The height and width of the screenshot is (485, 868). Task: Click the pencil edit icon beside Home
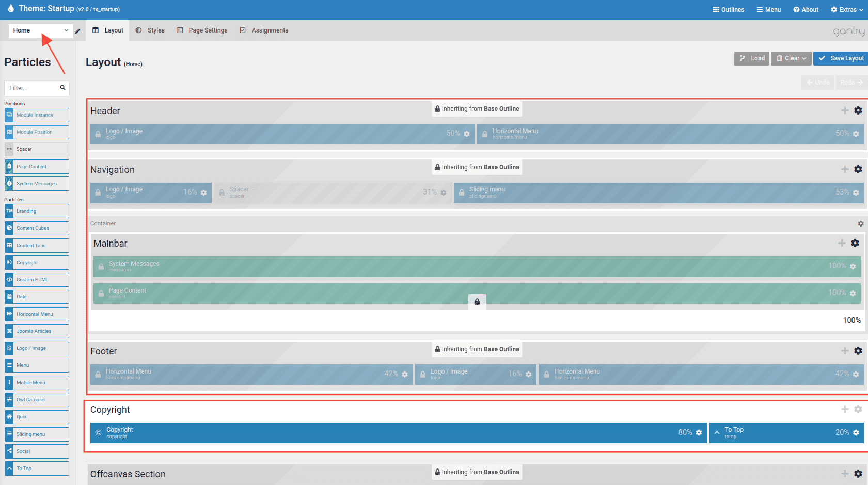click(78, 31)
